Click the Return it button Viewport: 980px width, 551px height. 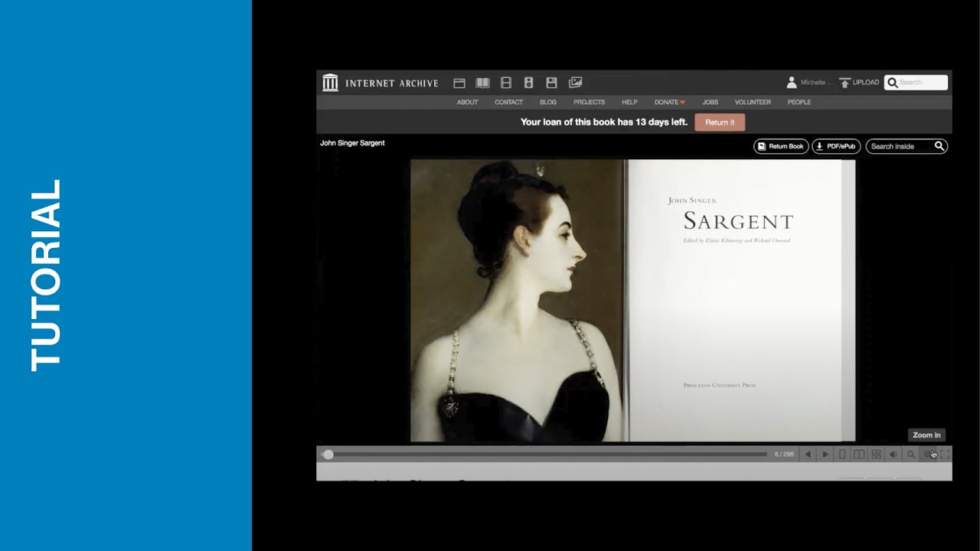pos(720,122)
